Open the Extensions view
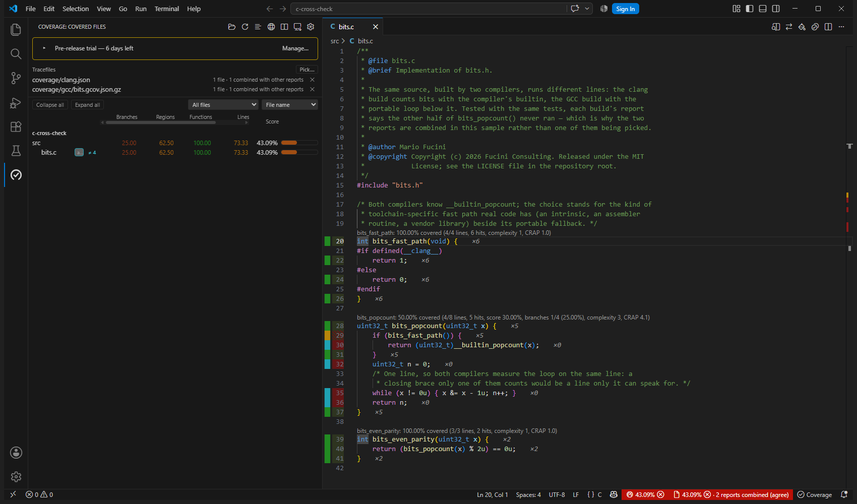The image size is (857, 504). tap(16, 127)
